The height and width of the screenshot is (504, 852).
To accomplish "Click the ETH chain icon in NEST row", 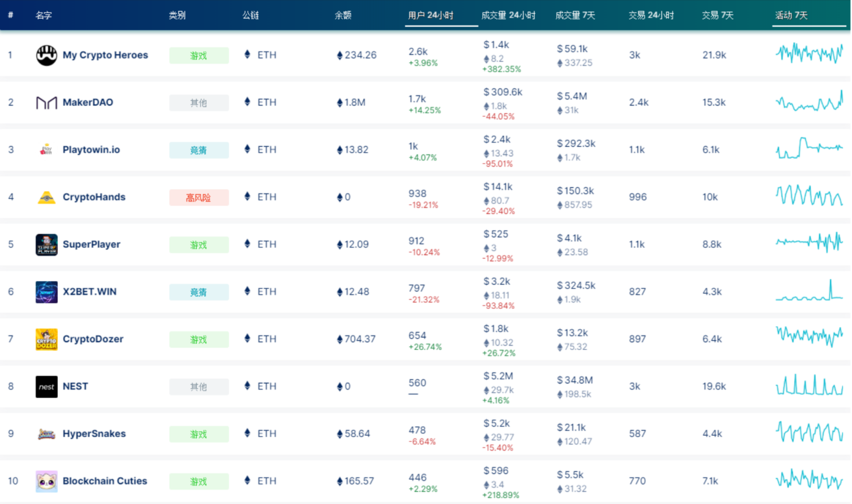I will 247,386.
